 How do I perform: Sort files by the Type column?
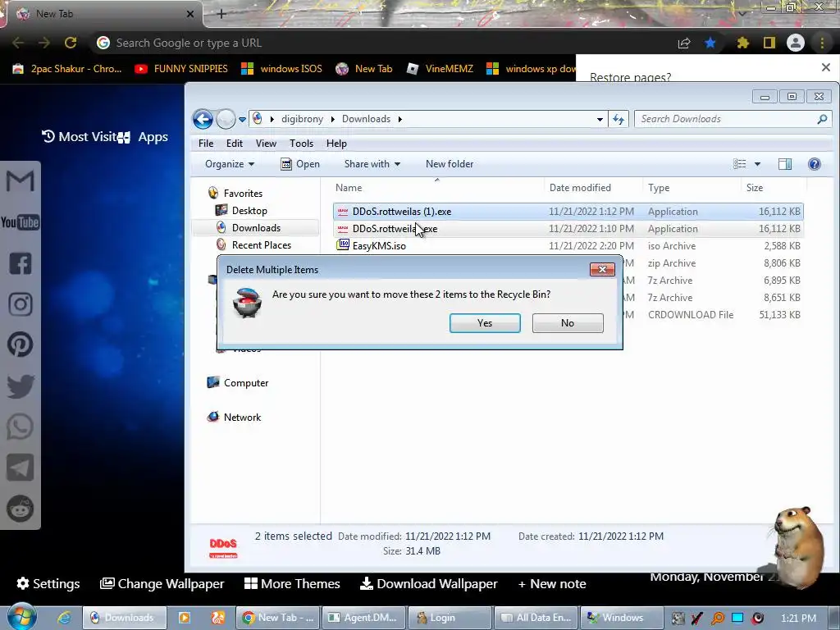coord(692,188)
